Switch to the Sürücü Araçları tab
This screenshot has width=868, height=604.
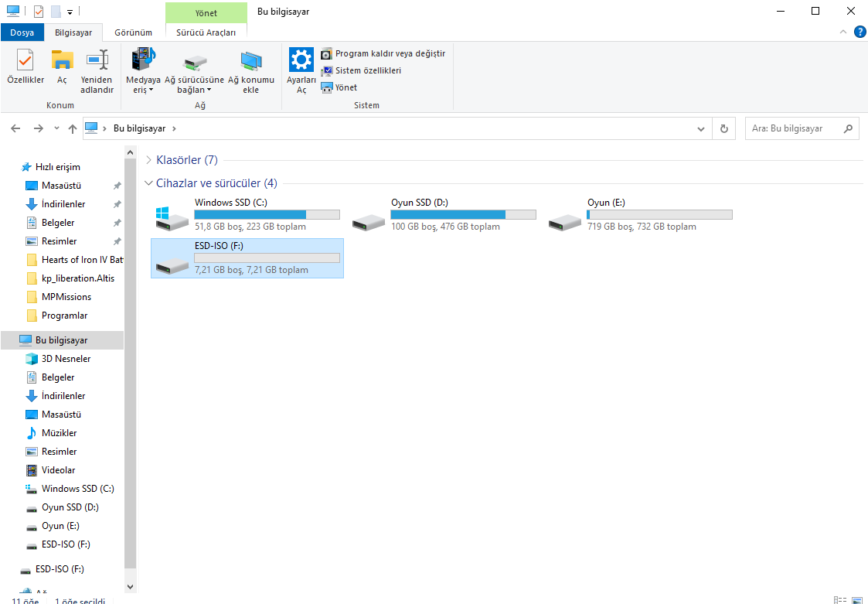pyautogui.click(x=206, y=32)
